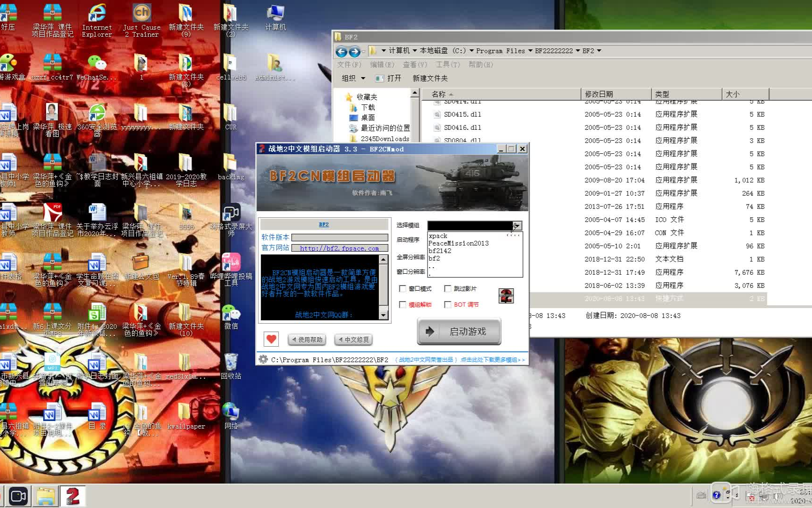Click the red heart icon in the launcher
The image size is (812, 508).
271,339
